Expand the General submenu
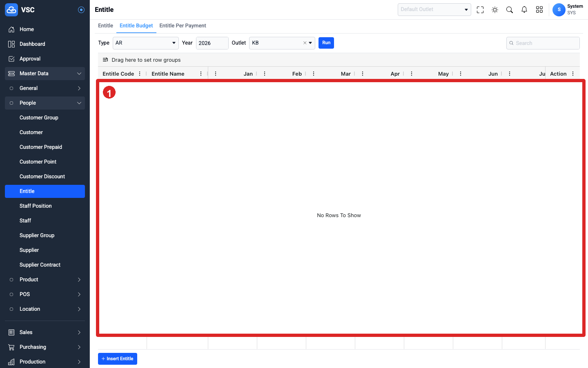The image size is (588, 368). (79, 88)
